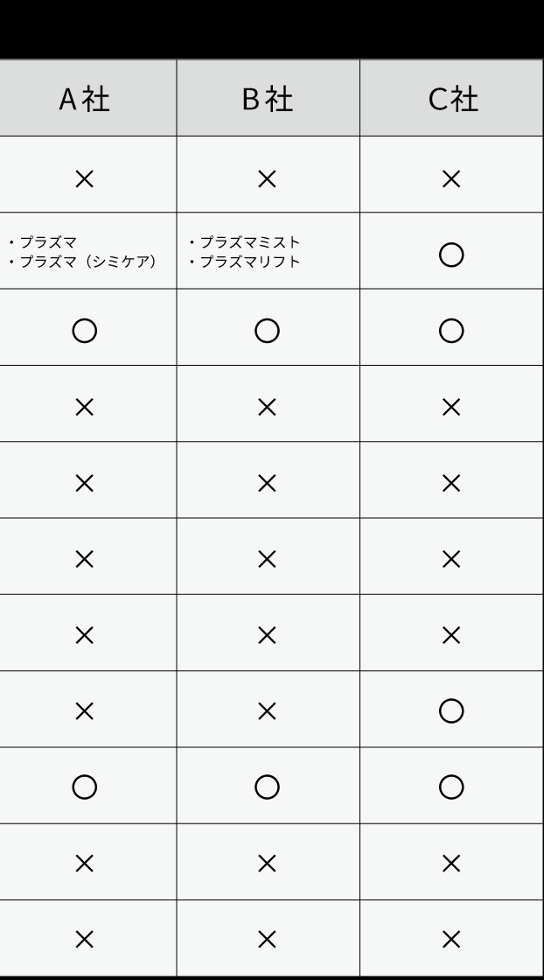
Task: Click the C社 cross mark in the bottom row
Action: tap(451, 940)
